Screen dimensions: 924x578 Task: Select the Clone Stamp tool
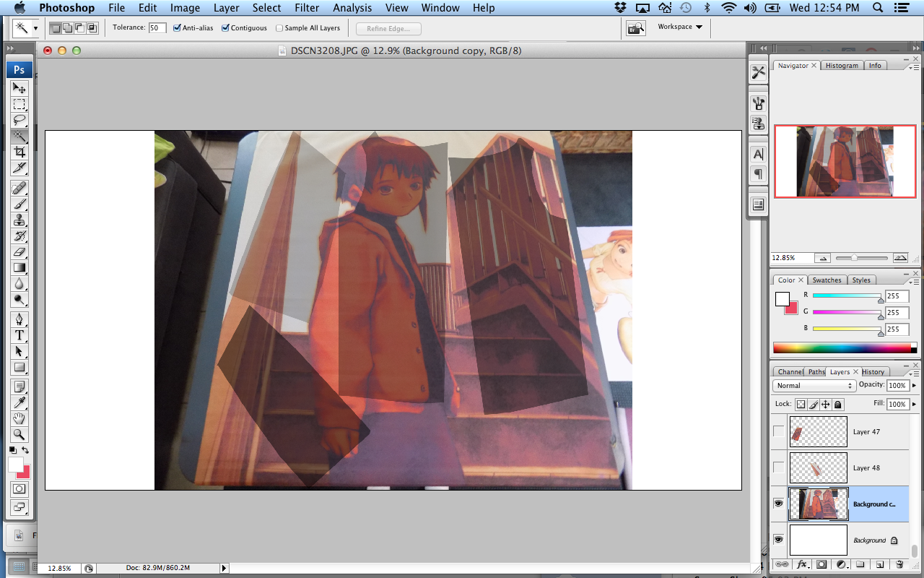coord(19,220)
